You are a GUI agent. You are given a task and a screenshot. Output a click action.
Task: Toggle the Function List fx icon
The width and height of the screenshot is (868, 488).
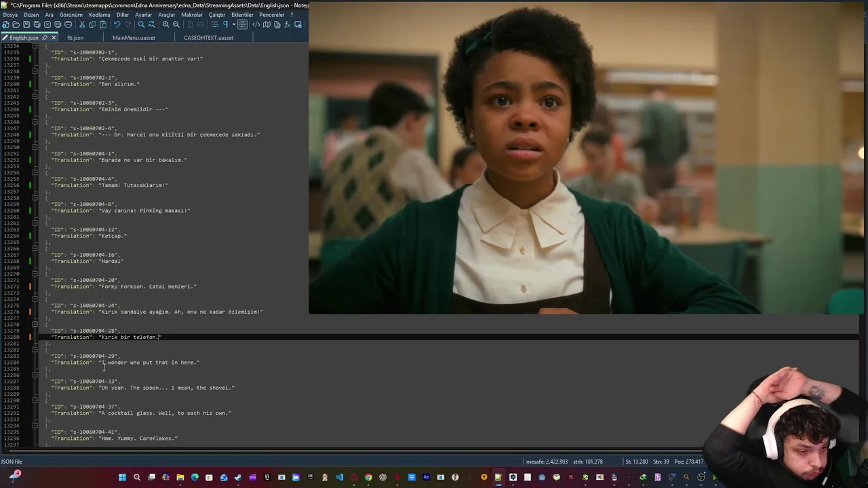288,24
